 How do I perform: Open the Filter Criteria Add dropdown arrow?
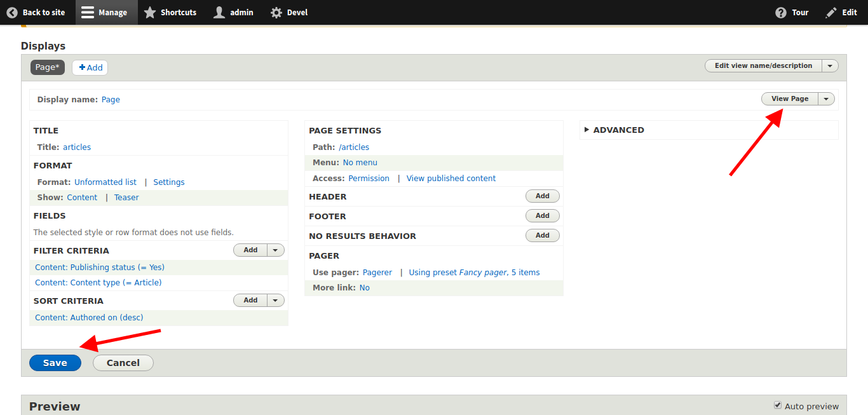pyautogui.click(x=275, y=250)
